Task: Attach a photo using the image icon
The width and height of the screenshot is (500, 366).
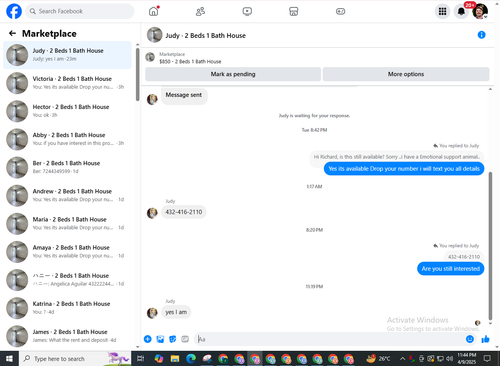Action: click(160, 339)
